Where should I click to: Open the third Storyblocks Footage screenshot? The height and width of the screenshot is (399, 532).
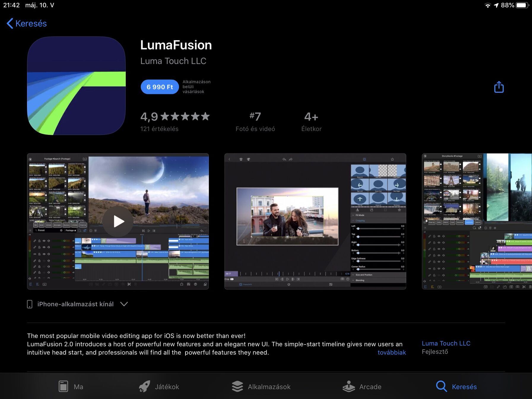tap(477, 221)
